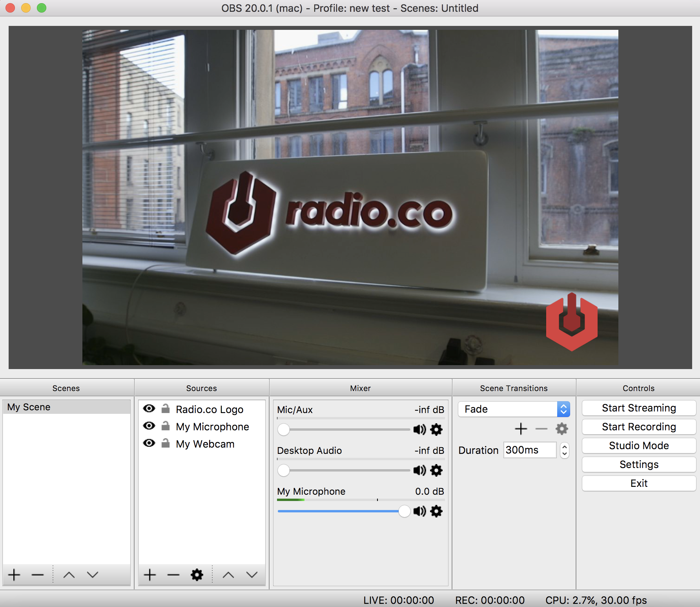This screenshot has height=607, width=700.
Task: Open My Microphone gear settings in Mixer
Action: coord(436,511)
